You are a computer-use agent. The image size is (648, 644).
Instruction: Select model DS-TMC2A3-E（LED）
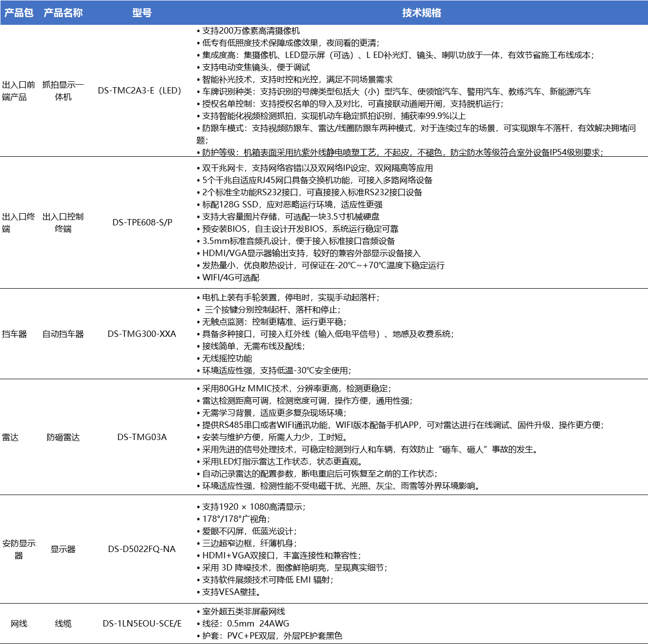140,91
